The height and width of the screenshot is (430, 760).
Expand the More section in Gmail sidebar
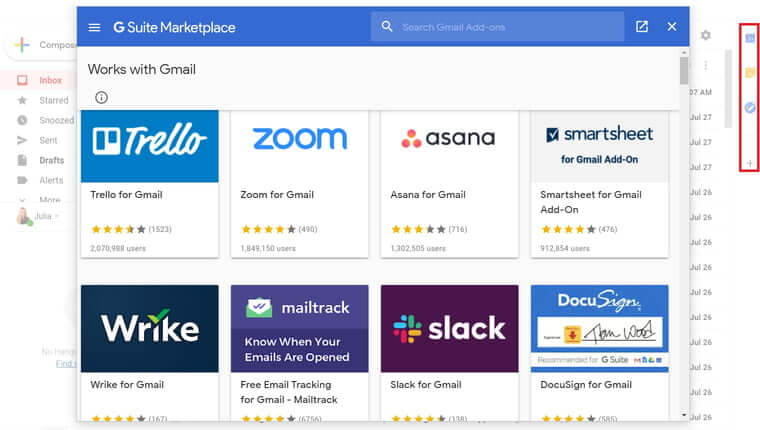(x=49, y=200)
